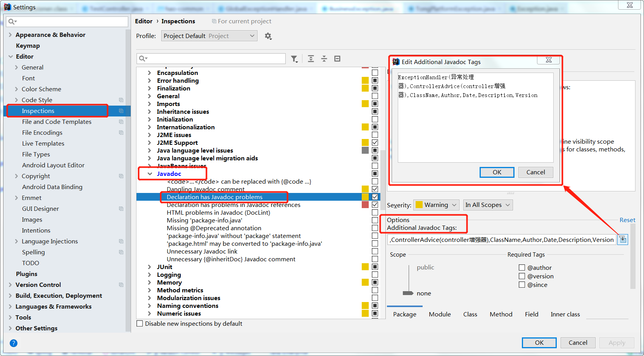This screenshot has width=644, height=356.
Task: Toggle the Missing @Deprecated annotation checkbox
Action: [375, 228]
